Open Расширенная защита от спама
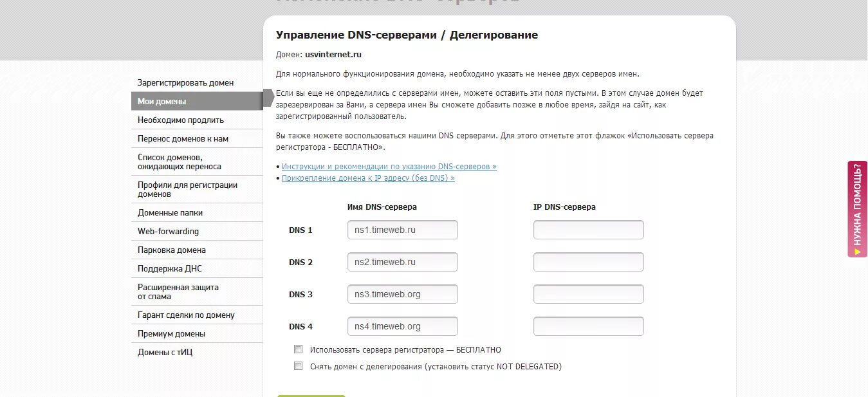The width and height of the screenshot is (868, 397). 178,291
